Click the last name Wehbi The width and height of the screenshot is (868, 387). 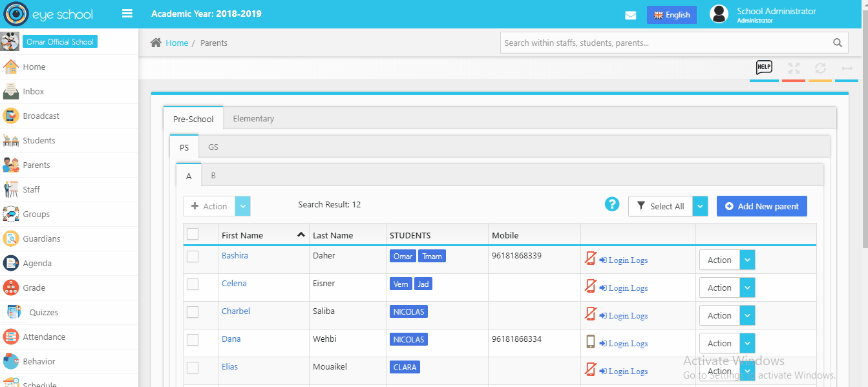coord(324,339)
